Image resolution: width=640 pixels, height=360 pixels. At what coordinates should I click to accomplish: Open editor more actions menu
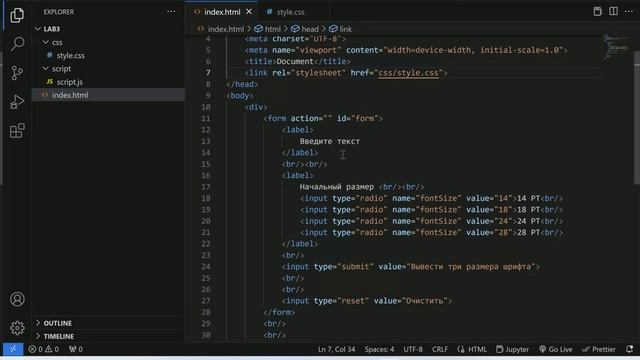tap(629, 11)
